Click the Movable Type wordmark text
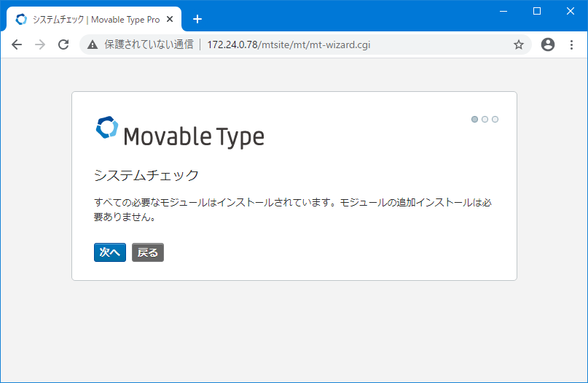 pos(194,136)
